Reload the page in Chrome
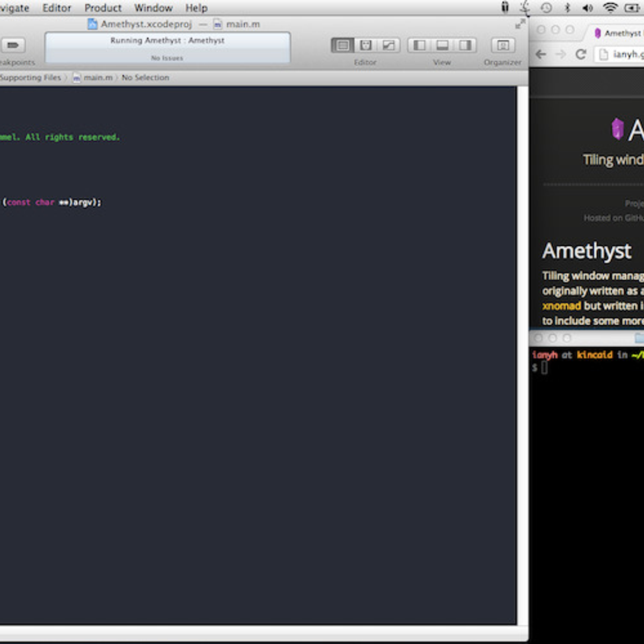Viewport: 644px width, 644px height. click(x=581, y=54)
